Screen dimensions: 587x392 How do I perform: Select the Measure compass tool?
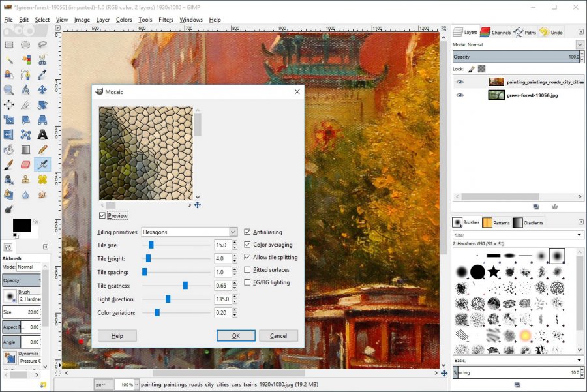[x=25, y=90]
